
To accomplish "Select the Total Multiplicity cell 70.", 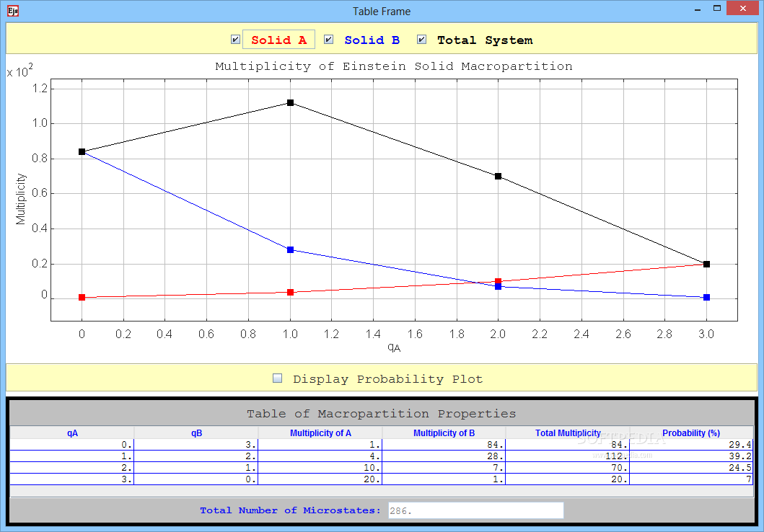I will tap(567, 467).
